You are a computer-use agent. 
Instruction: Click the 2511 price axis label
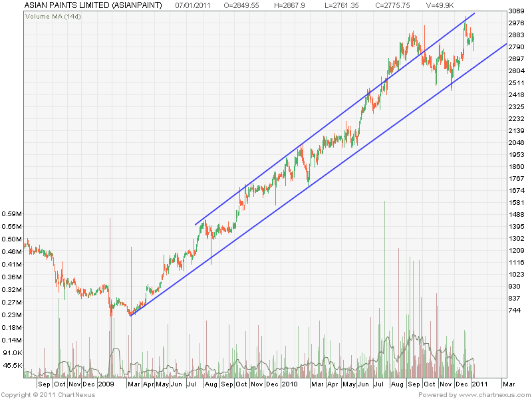[516, 82]
